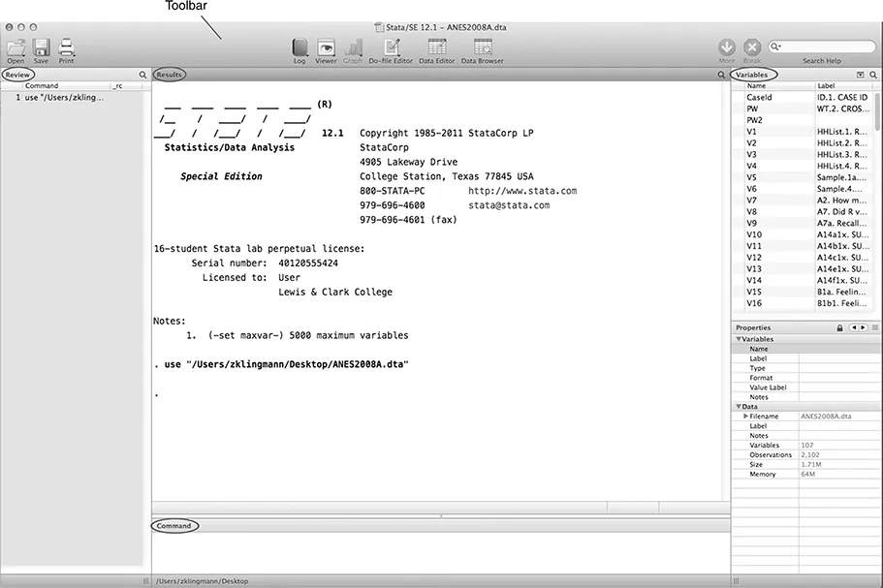Click the search icon in Review panel
This screenshot has width=883, height=588.
pos(142,75)
